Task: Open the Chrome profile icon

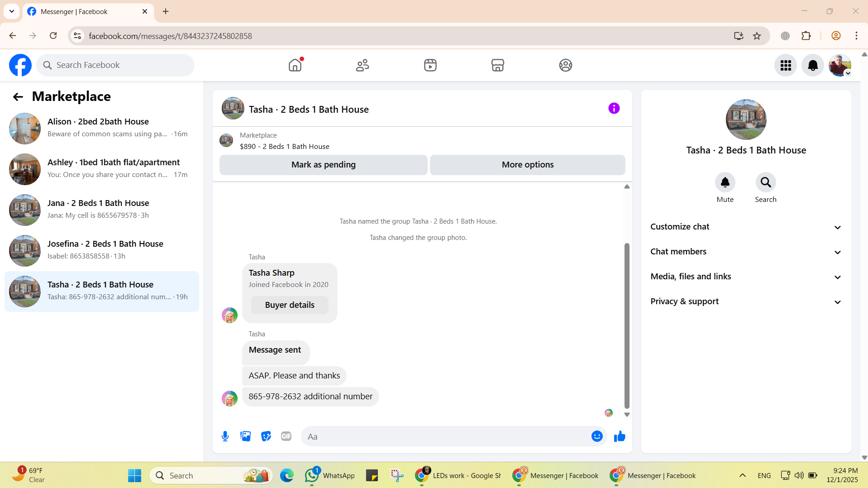Action: (836, 36)
